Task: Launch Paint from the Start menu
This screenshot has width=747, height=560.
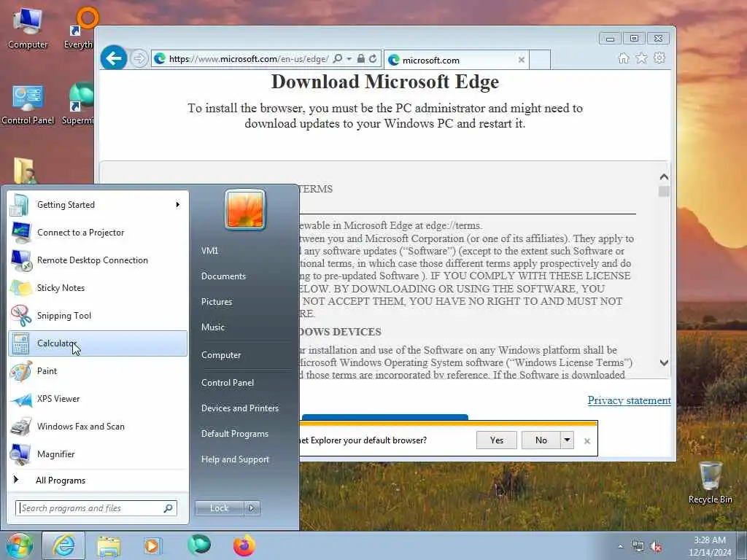Action: pos(98,371)
